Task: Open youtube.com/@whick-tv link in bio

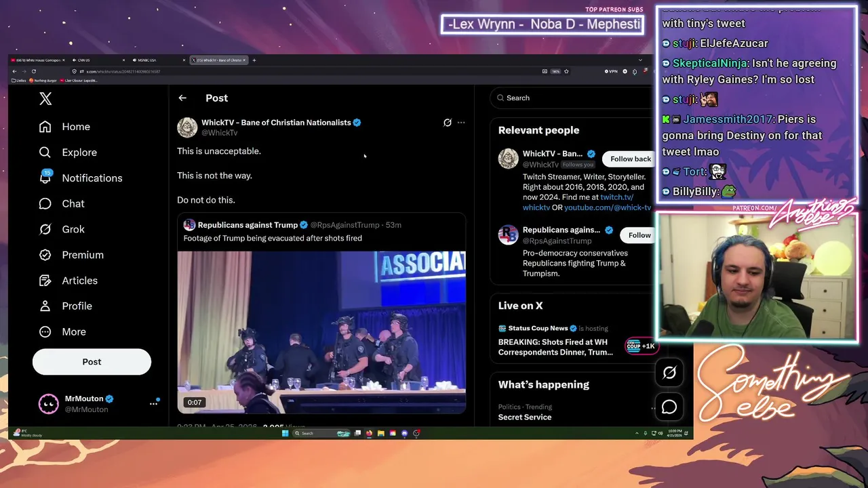Action: pos(608,207)
